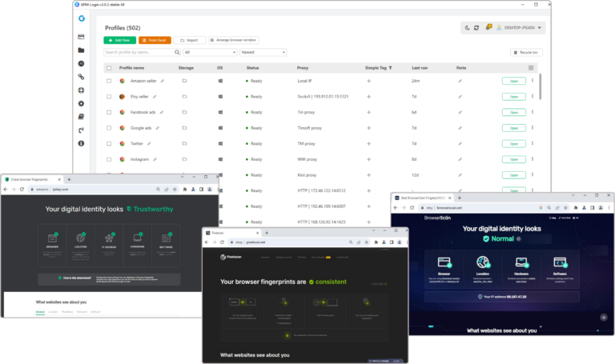Open the settings gear in GPM-Login sidebar

(81, 103)
